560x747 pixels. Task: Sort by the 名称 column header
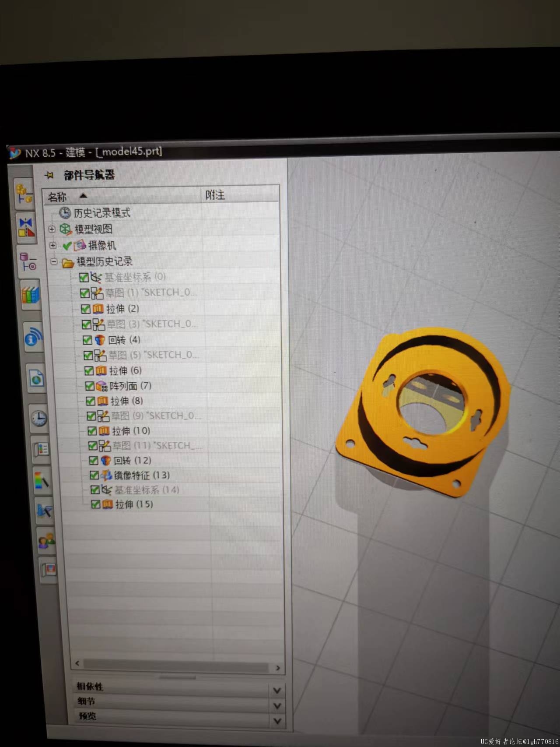coord(122,196)
